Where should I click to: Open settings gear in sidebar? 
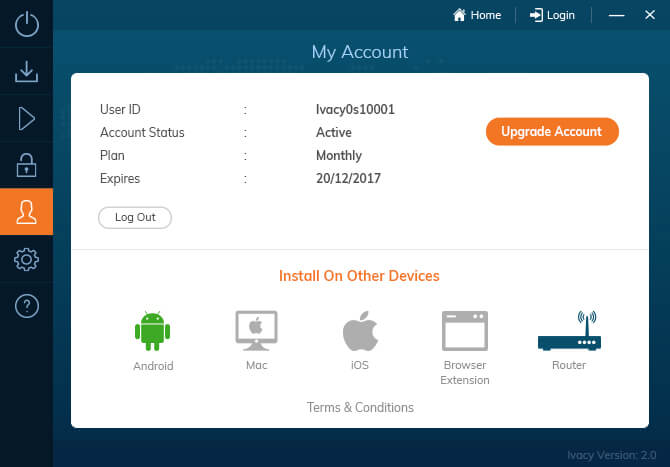(x=26, y=259)
